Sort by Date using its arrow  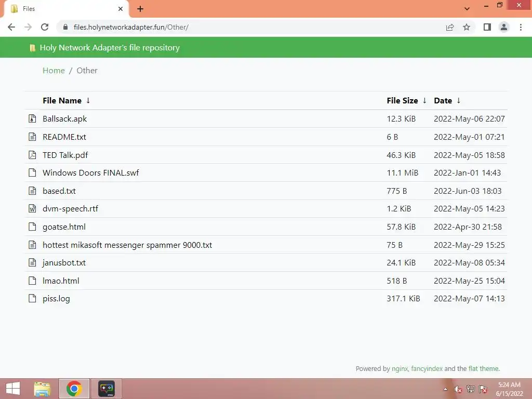click(x=459, y=100)
